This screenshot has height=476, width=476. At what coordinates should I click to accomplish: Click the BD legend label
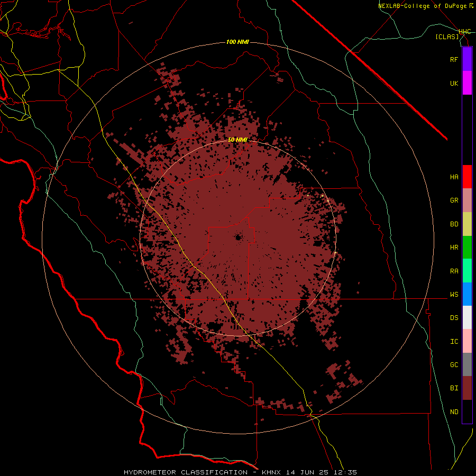coord(454,224)
